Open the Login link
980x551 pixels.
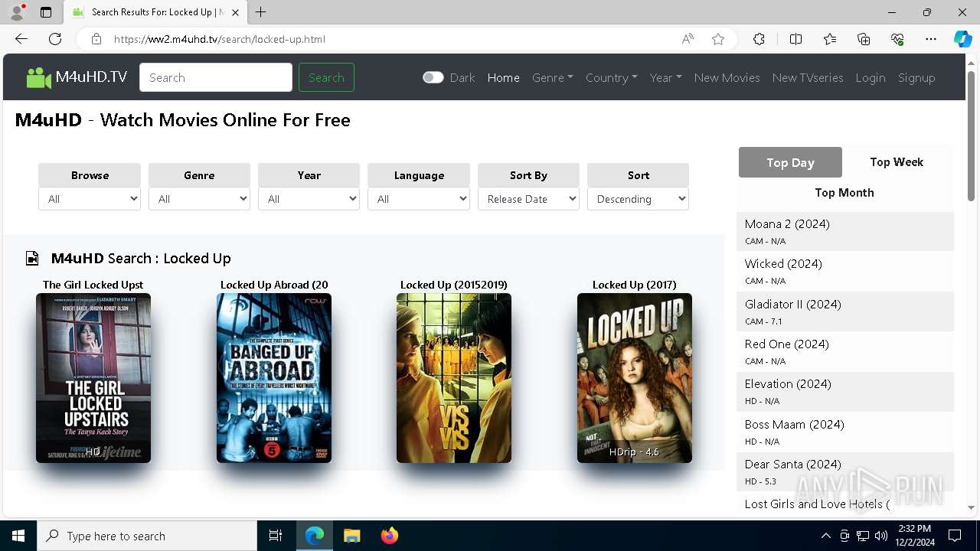coord(871,77)
